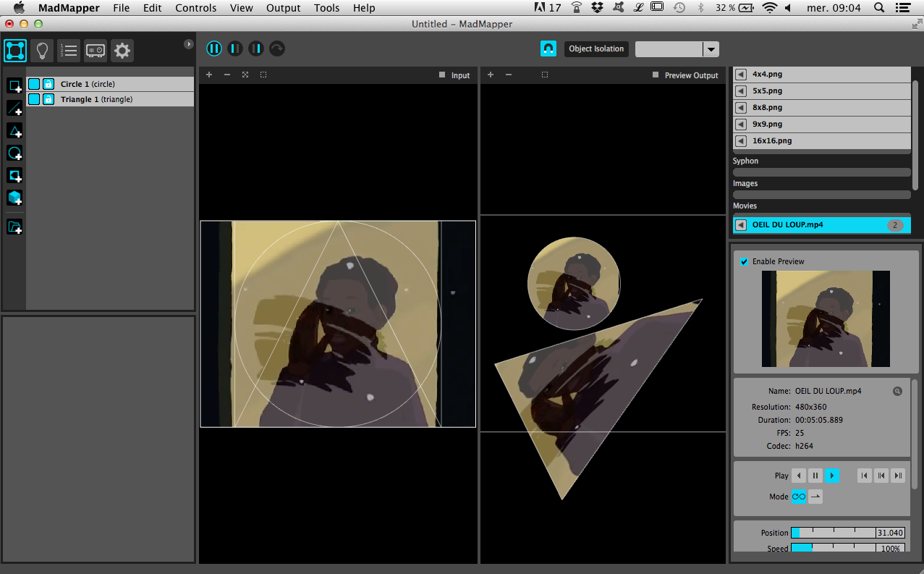Add a new triangle surface
Screen dimensions: 924x574
[14, 131]
